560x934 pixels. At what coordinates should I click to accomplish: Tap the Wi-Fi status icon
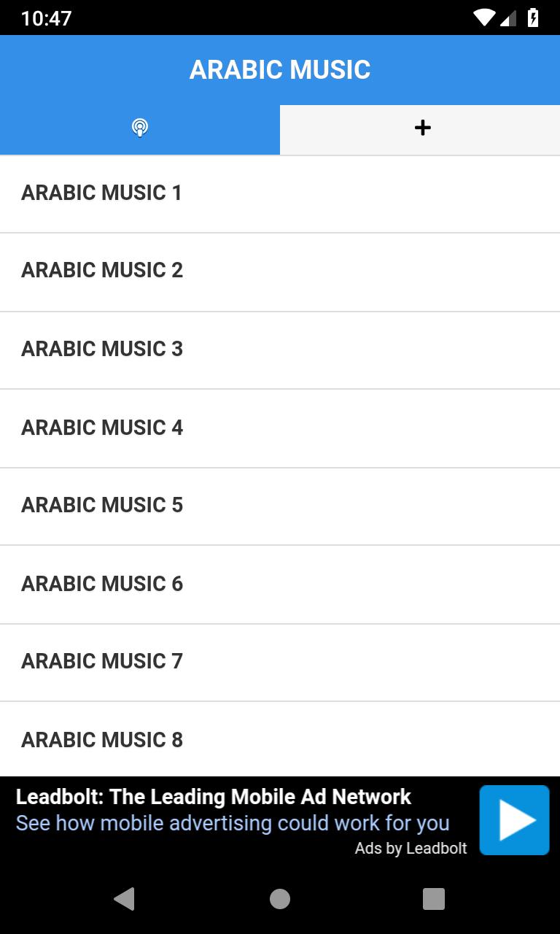click(x=484, y=18)
